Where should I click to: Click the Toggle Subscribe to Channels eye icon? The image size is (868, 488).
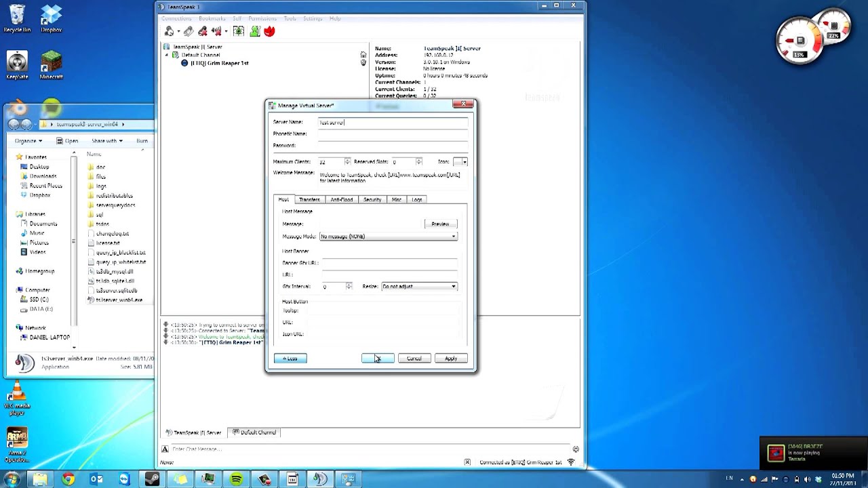tap(239, 31)
